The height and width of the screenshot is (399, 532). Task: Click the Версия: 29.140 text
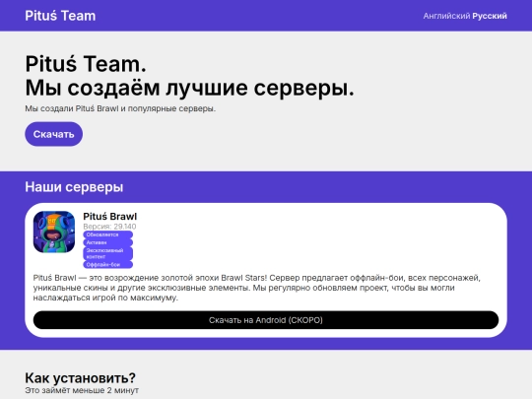click(x=109, y=227)
